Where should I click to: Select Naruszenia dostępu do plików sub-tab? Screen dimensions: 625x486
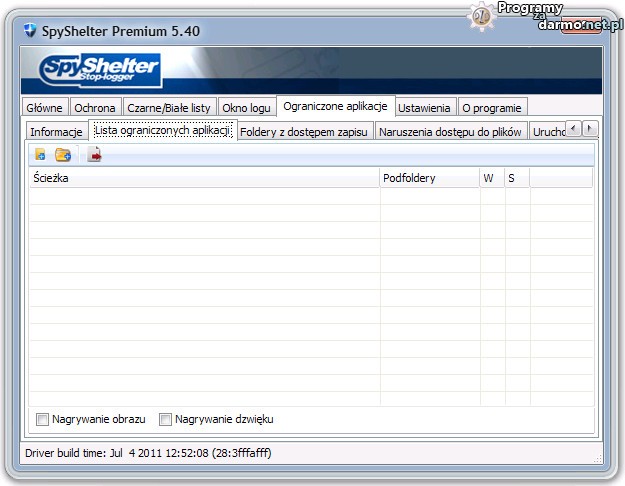click(450, 132)
